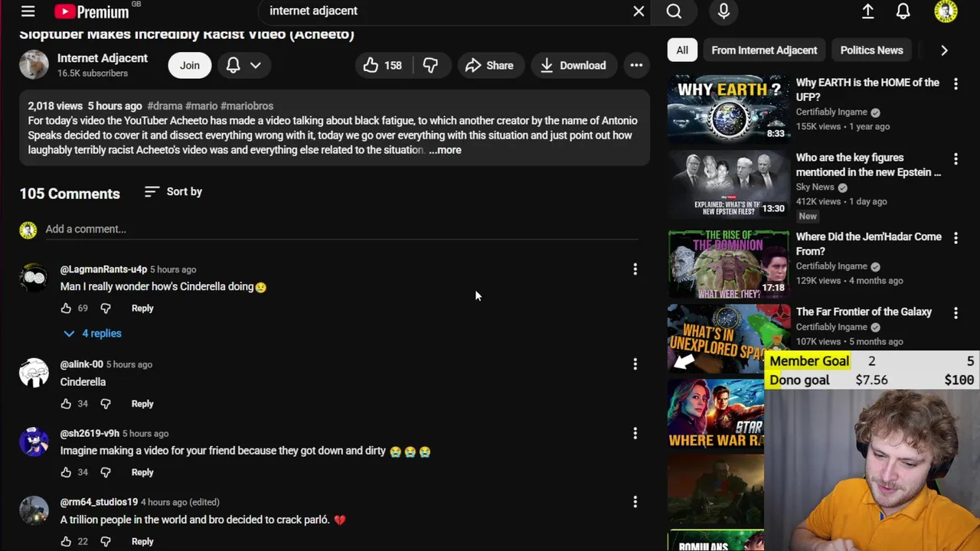This screenshot has height=551, width=980.
Task: Open options for Jem'Hadar video
Action: [x=955, y=238]
